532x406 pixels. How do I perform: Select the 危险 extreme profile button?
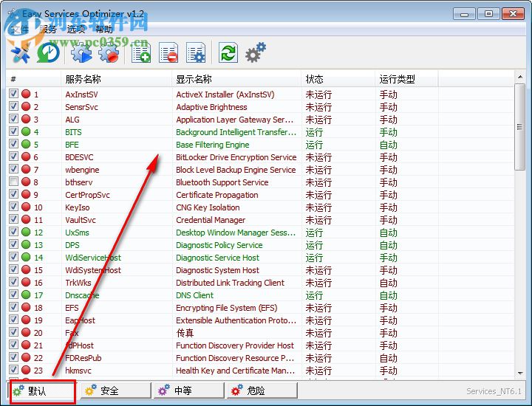coord(262,390)
